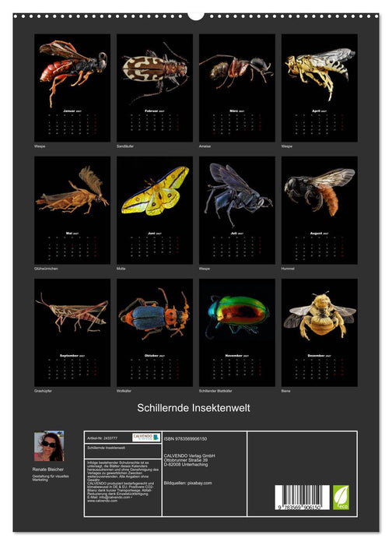The height and width of the screenshot is (545, 392).
Task: Click Renate Bleicher's portrait photo
Action: 49,446
